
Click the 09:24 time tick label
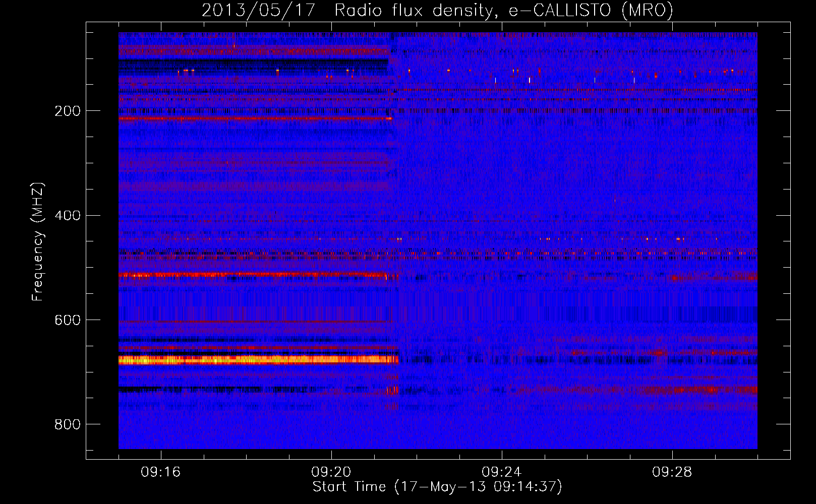502,472
